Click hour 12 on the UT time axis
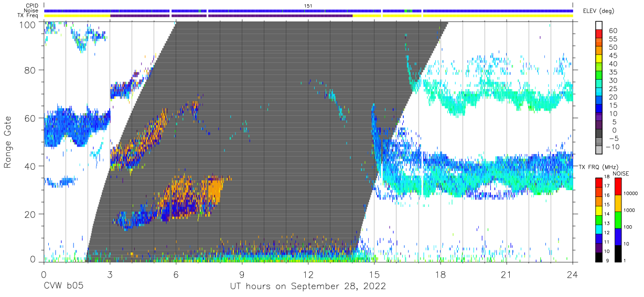 (x=308, y=274)
